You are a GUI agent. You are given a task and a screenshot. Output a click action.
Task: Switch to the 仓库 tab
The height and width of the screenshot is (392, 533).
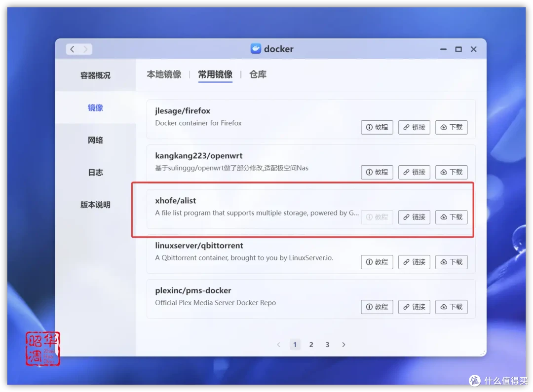coord(258,74)
